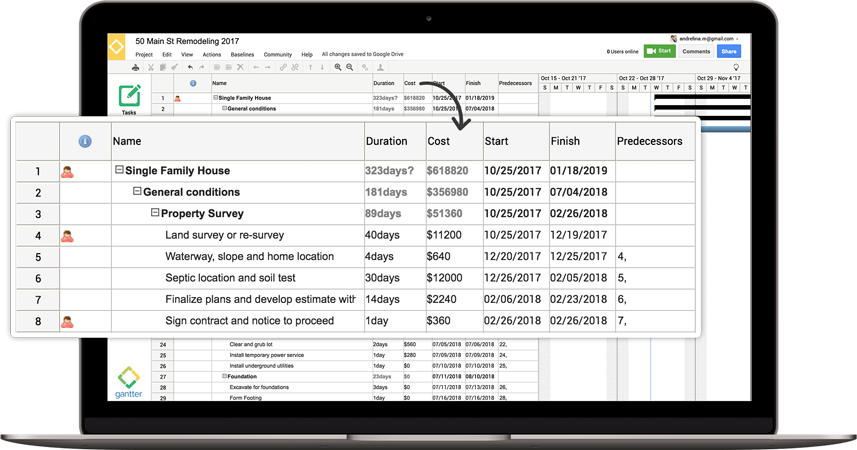Collapse the Property Survey group
Viewport: 857px width, 450px height.
(155, 213)
